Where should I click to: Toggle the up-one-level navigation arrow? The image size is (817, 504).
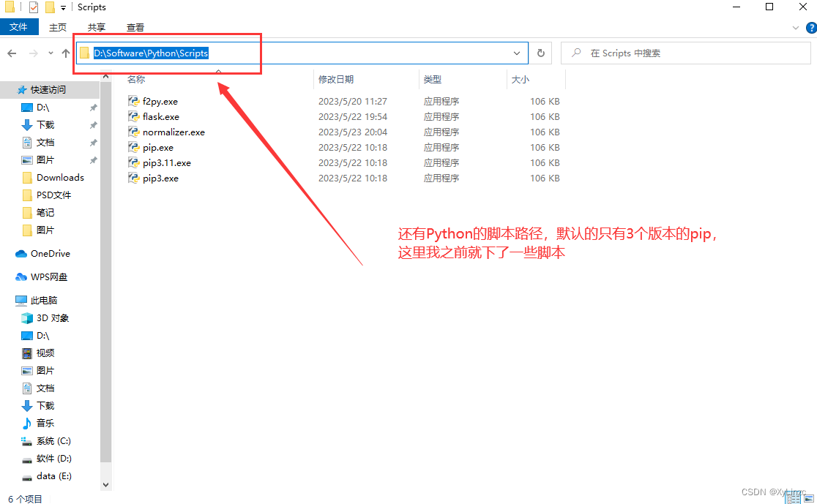point(65,53)
